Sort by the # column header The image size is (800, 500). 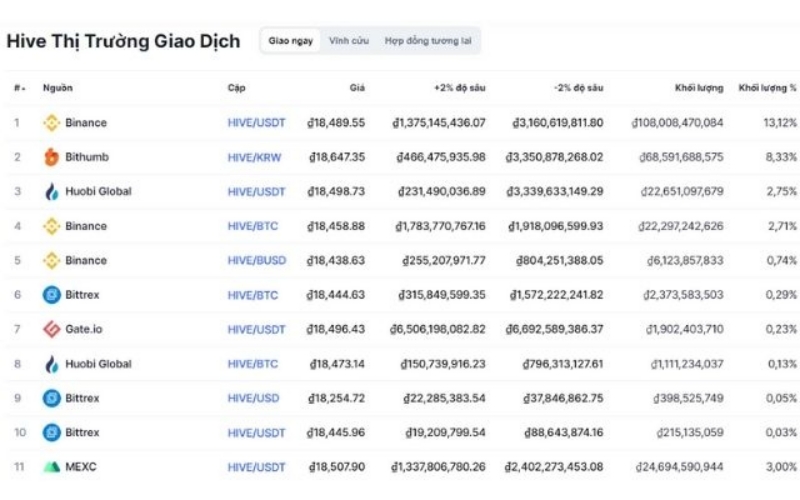(19, 88)
